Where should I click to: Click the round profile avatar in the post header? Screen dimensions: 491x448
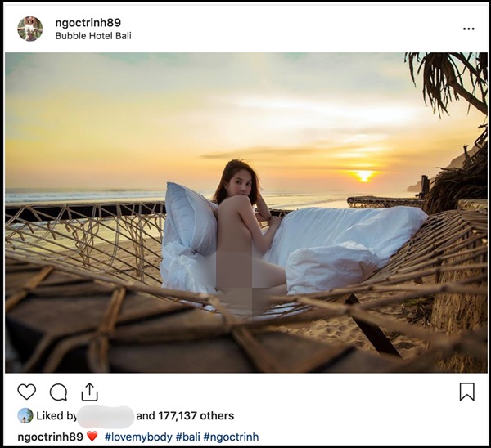(x=30, y=29)
